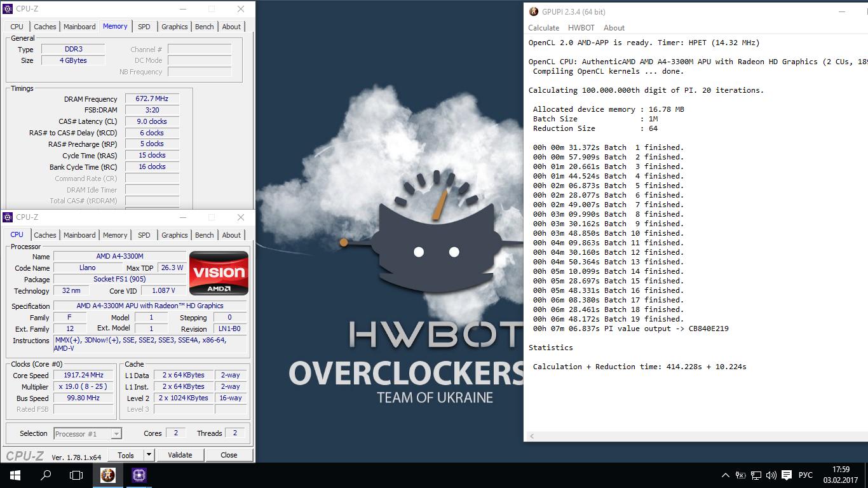Click the Core VID value 1.087 V

click(x=164, y=290)
